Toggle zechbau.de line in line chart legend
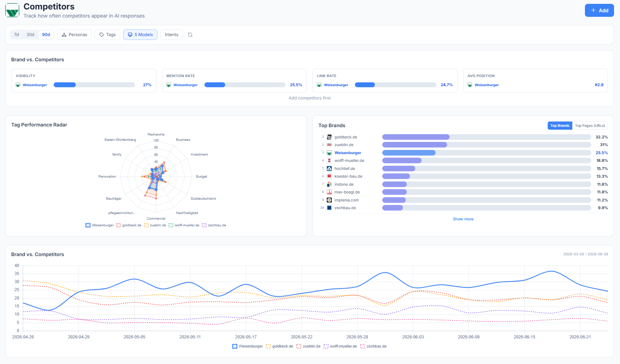Viewport: 620px width, 364px height. point(373,346)
